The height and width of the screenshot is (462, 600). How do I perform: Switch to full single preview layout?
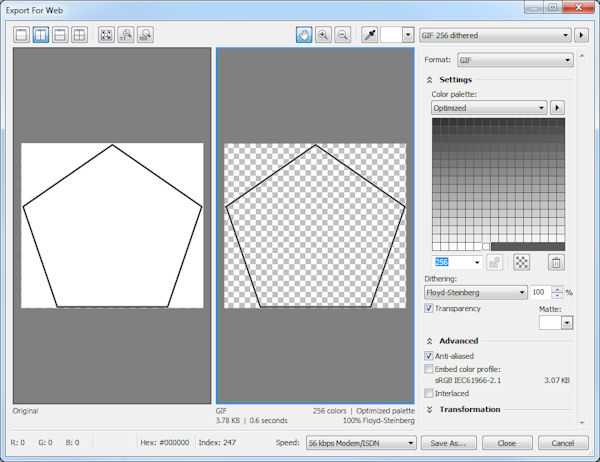[x=22, y=34]
